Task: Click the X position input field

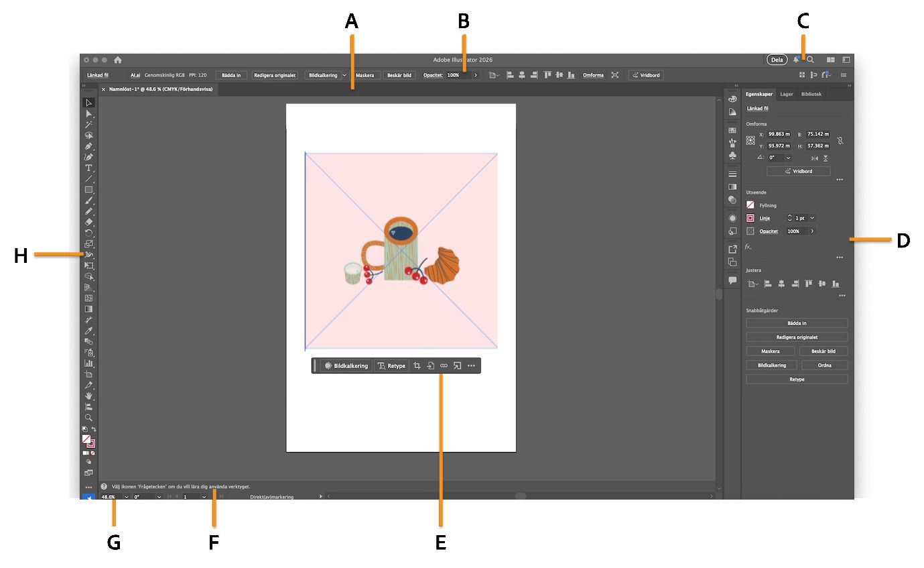Action: [779, 134]
